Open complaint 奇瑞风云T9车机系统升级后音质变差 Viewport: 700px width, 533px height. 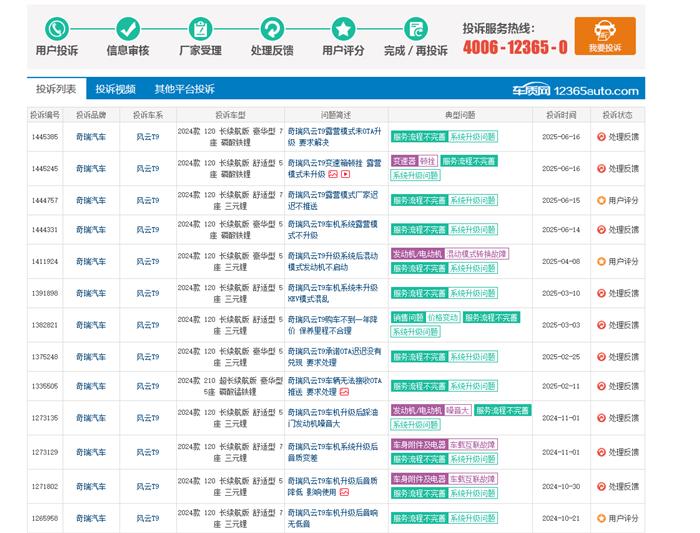(x=333, y=452)
